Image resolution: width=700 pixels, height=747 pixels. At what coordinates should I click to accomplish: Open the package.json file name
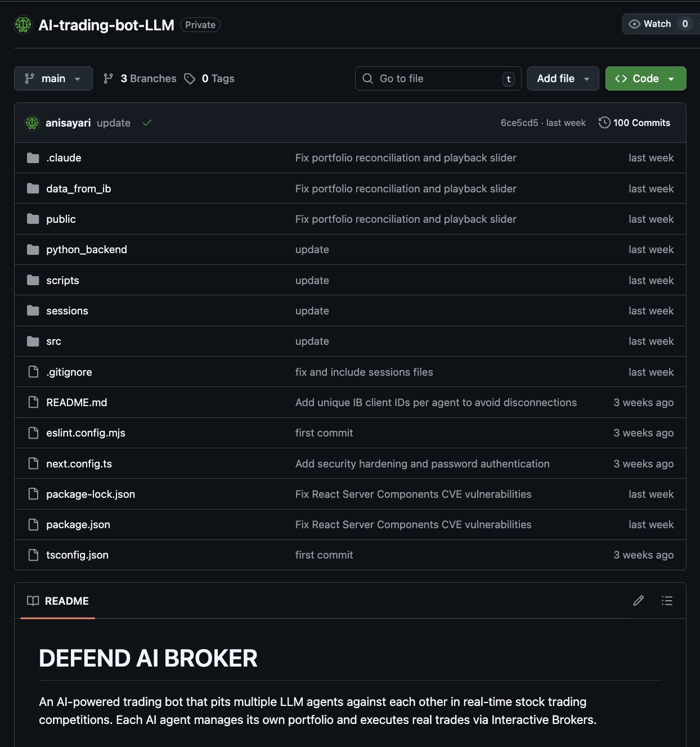(78, 524)
